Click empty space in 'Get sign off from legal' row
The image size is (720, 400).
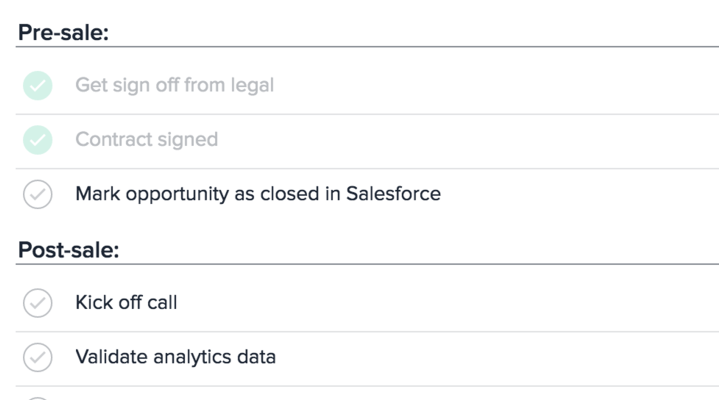tap(496, 87)
